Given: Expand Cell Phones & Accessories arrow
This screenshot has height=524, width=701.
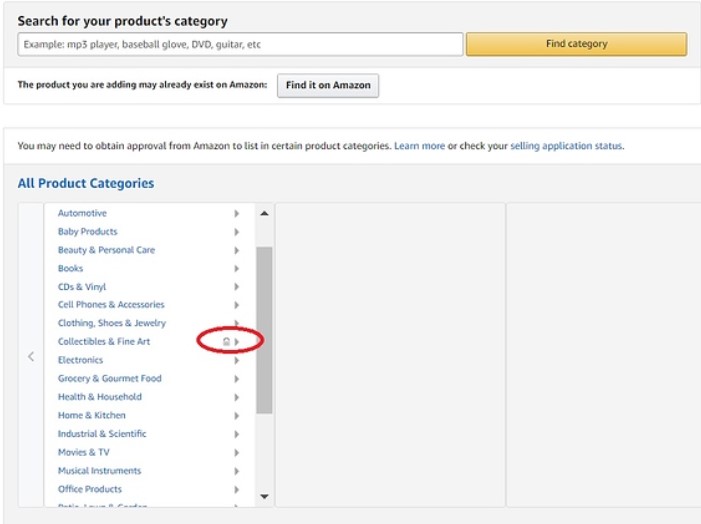Looking at the screenshot, I should click(236, 305).
